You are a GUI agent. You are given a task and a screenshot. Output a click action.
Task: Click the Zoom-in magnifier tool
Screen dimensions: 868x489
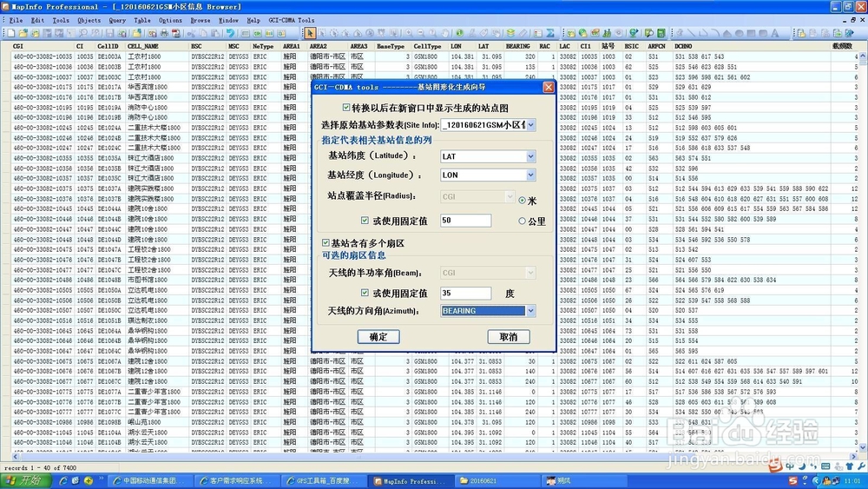409,33
